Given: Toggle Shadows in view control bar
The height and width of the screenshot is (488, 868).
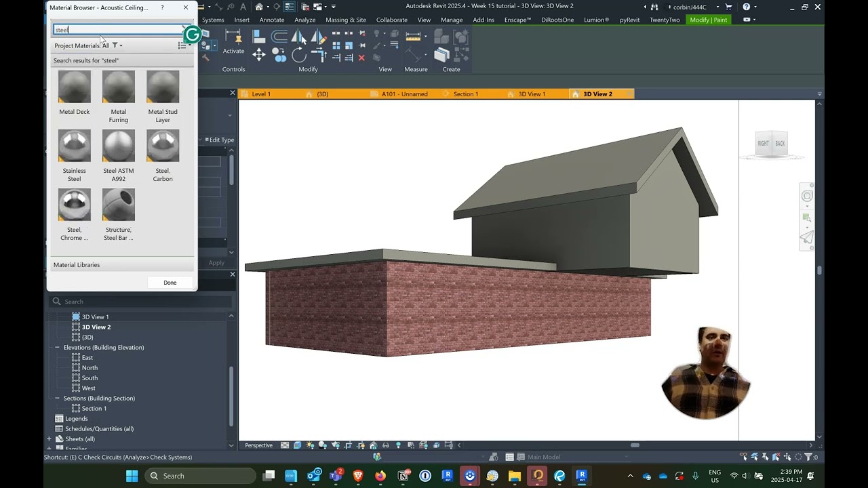Looking at the screenshot, I should (x=323, y=445).
